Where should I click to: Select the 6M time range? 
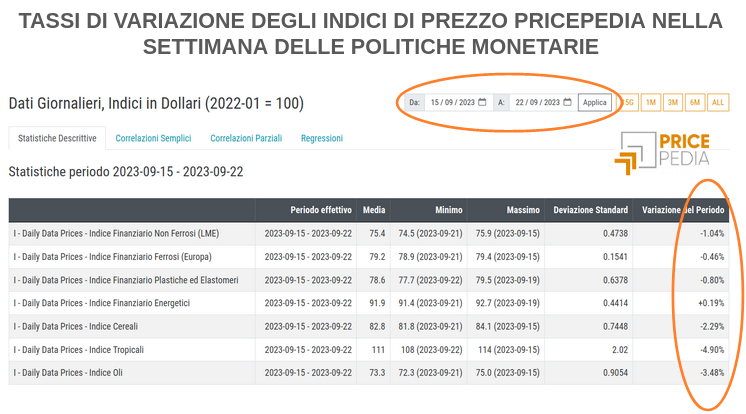click(695, 102)
